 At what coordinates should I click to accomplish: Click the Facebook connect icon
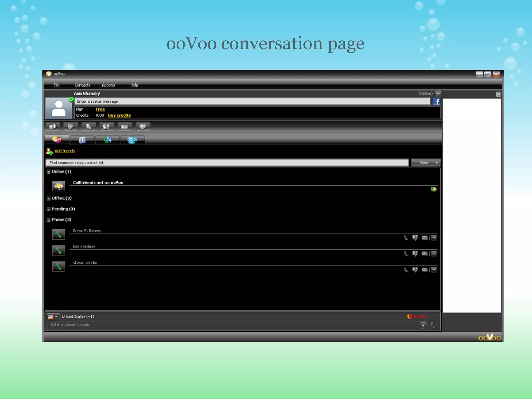click(436, 102)
